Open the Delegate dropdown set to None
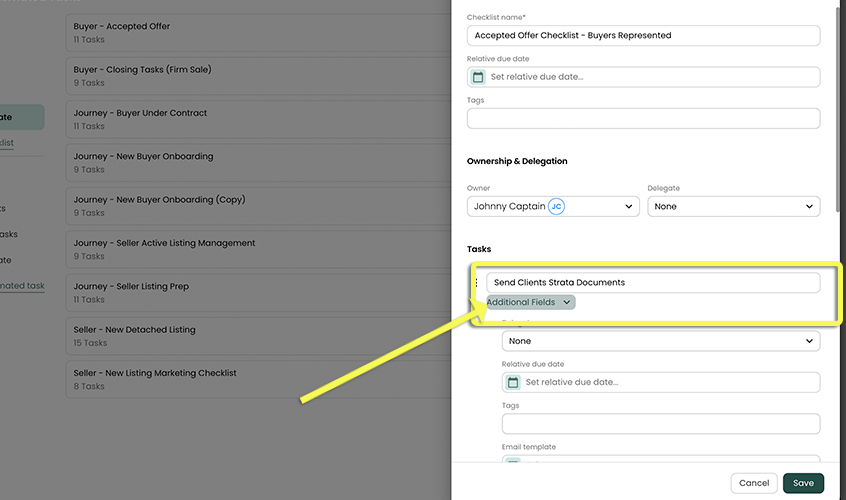 coord(733,206)
